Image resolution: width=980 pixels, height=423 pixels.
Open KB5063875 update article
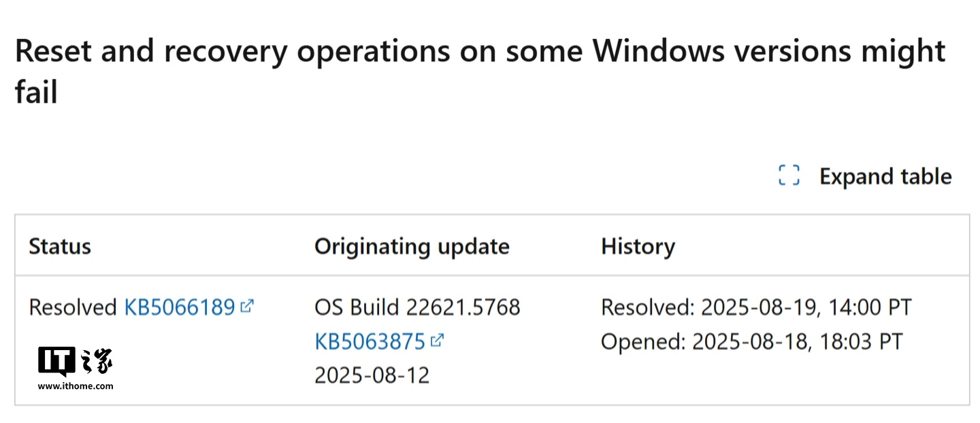pyautogui.click(x=370, y=341)
